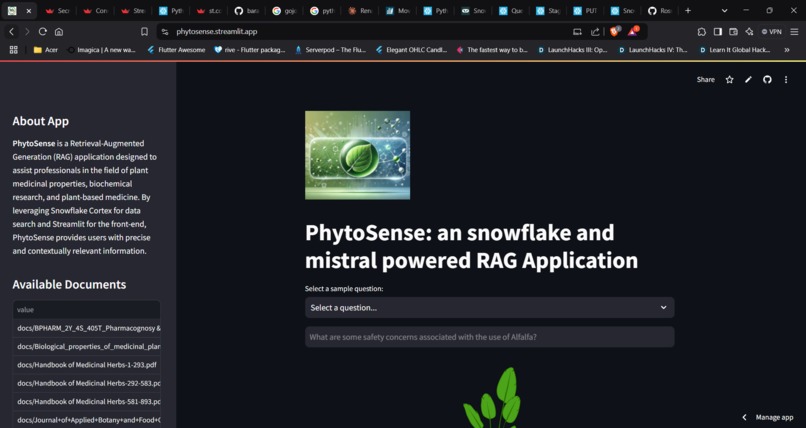The width and height of the screenshot is (806, 428).
Task: Open The fastest way to b... bookmark
Action: pyautogui.click(x=492, y=50)
